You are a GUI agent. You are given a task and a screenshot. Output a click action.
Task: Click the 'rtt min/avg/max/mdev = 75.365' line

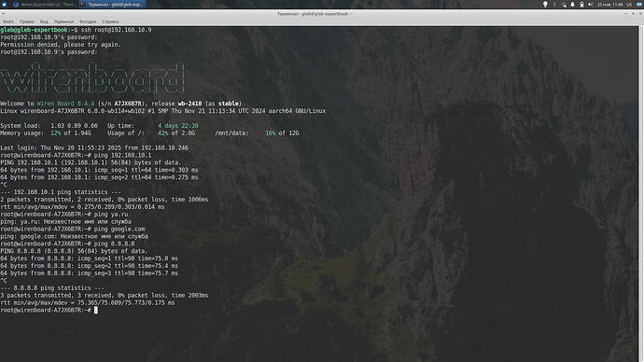88,303
